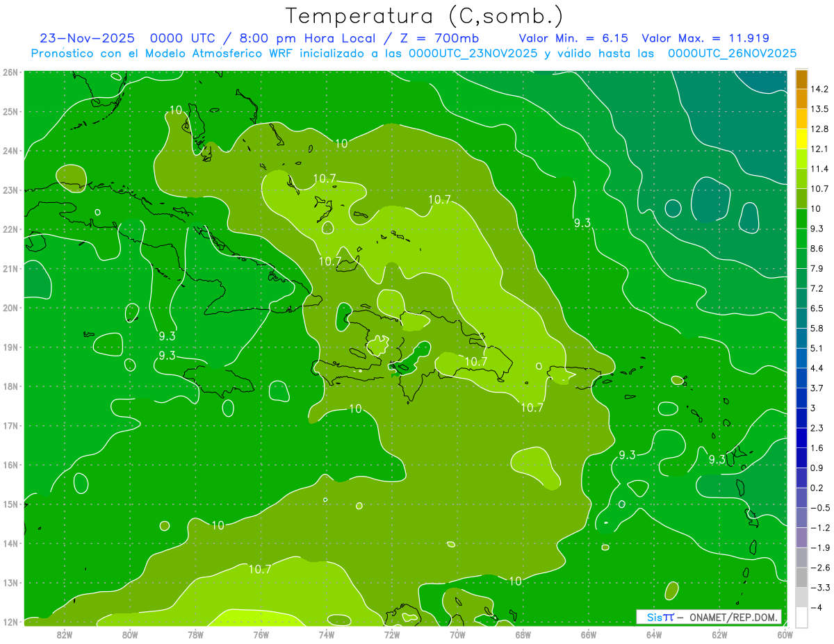This screenshot has width=834, height=644.
Task: Click '0000UTC_23NOV2025' initialization time text
Action: [473, 53]
